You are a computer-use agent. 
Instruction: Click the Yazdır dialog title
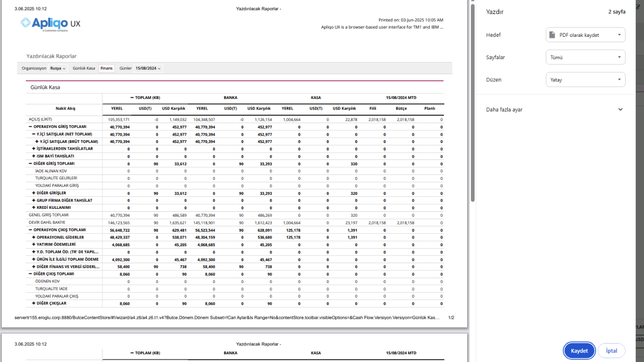(x=495, y=12)
